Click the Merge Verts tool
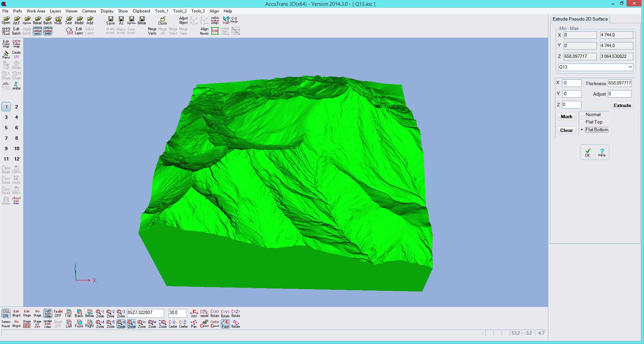 [x=152, y=31]
